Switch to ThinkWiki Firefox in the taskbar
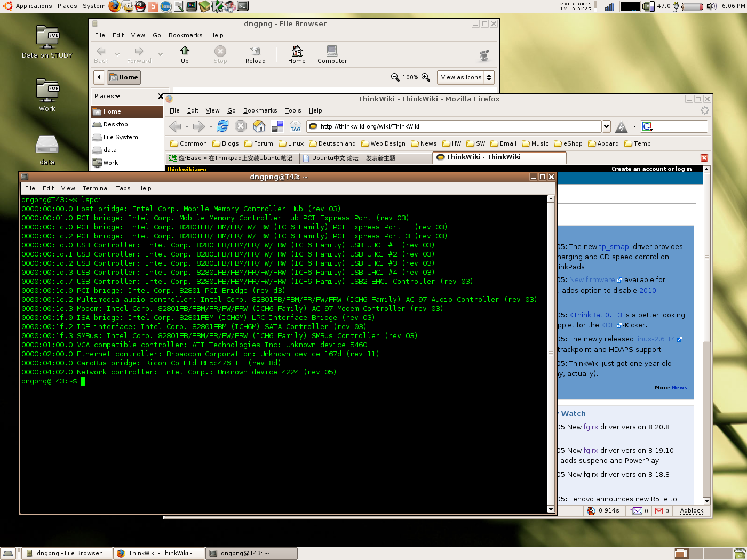The height and width of the screenshot is (560, 747). [159, 554]
